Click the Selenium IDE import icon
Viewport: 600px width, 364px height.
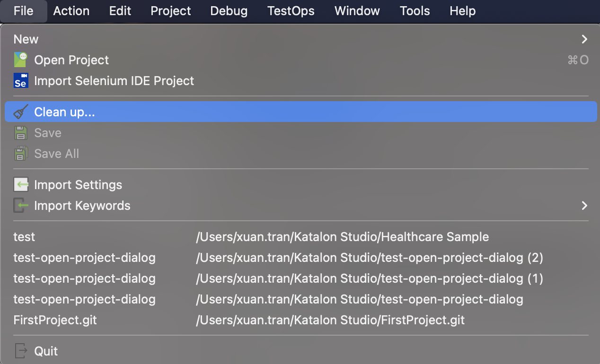click(x=20, y=81)
